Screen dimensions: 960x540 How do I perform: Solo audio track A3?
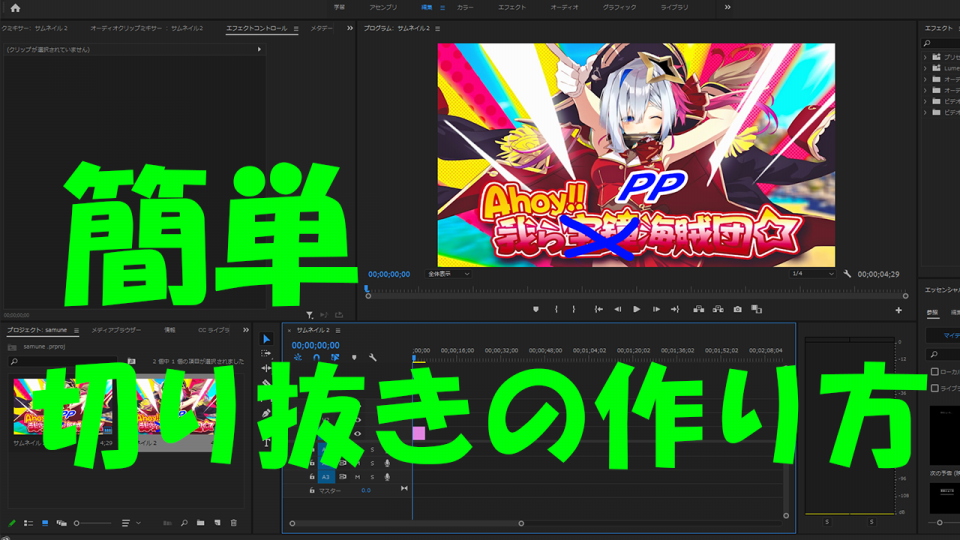point(372,477)
